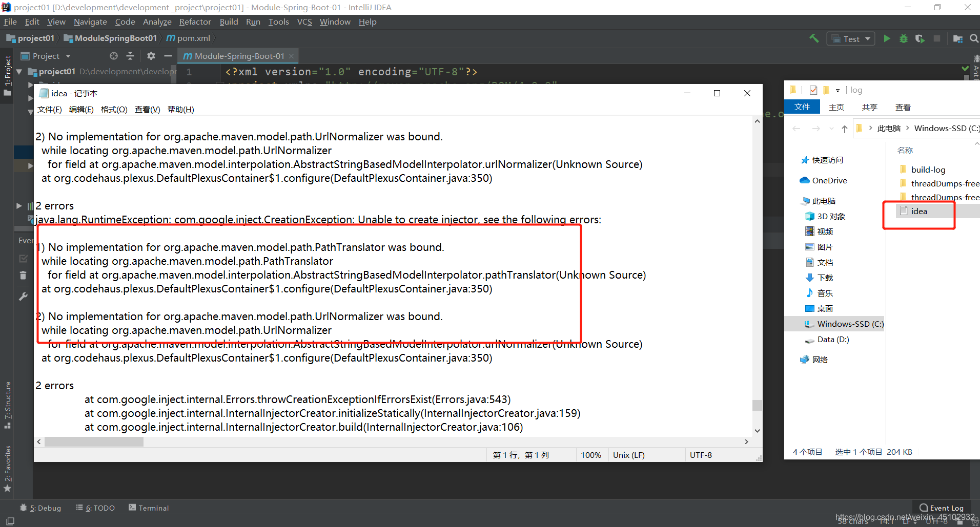Open the 2: Favorites side tool window

tap(7, 468)
